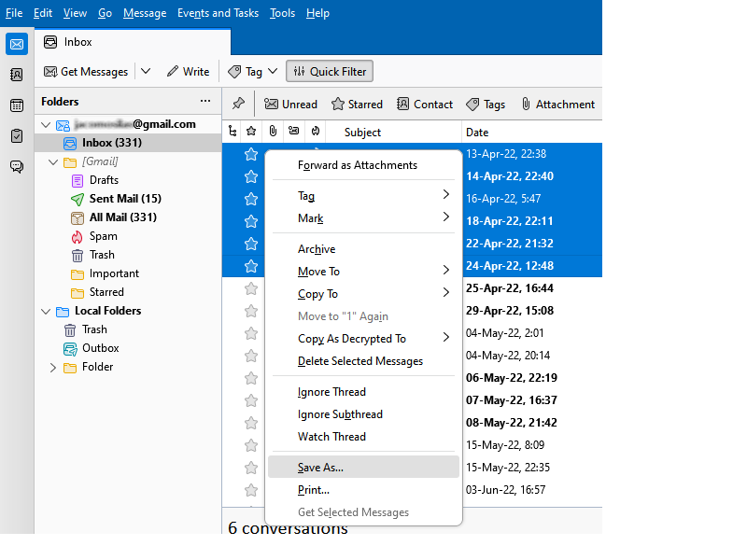Image resolution: width=747 pixels, height=560 pixels.
Task: Sort by starred column header icon
Action: pos(251,132)
